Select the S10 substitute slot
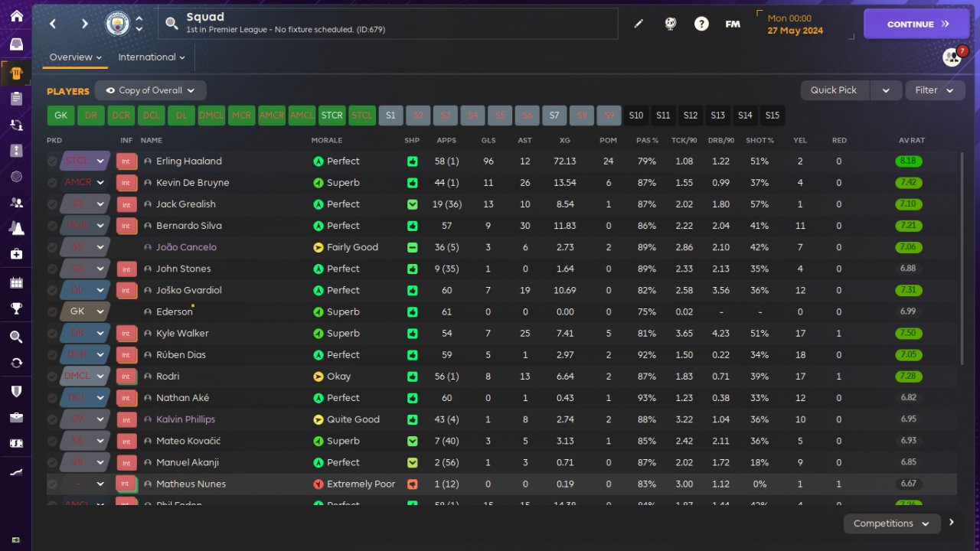Viewport: 980px width, 551px height. click(636, 116)
